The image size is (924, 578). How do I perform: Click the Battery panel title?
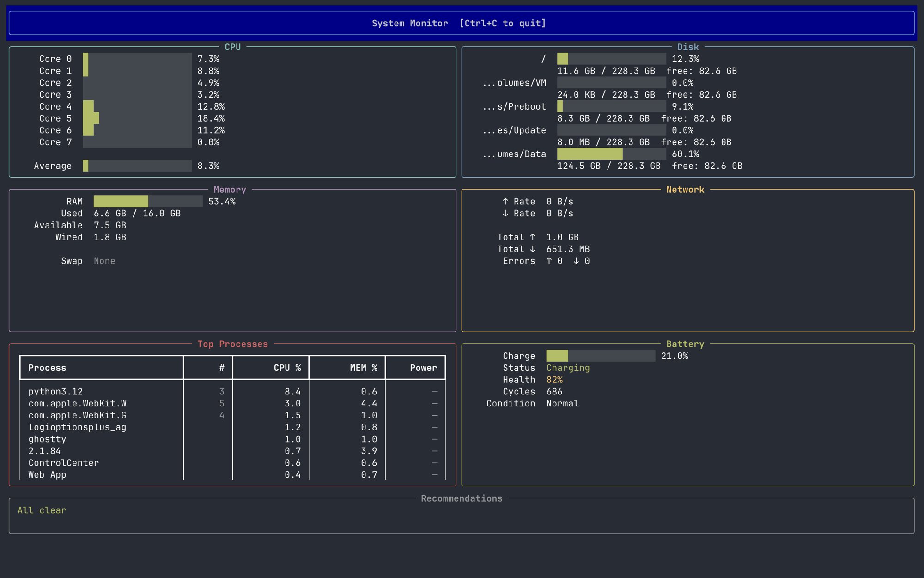click(685, 344)
